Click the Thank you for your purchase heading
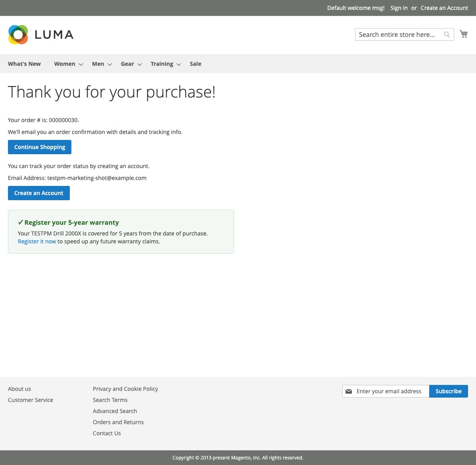Viewport: 476px width, 465px height. click(x=111, y=92)
